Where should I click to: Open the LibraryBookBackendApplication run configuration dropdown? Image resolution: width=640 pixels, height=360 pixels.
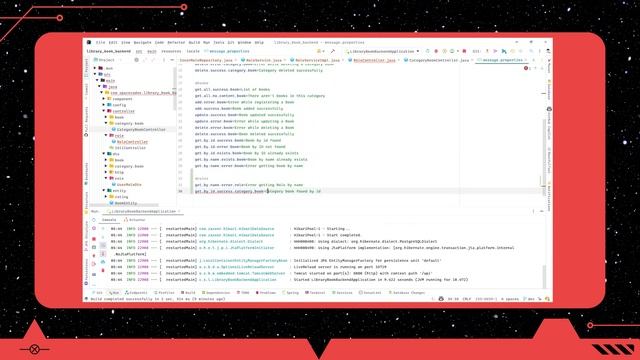click(382, 51)
